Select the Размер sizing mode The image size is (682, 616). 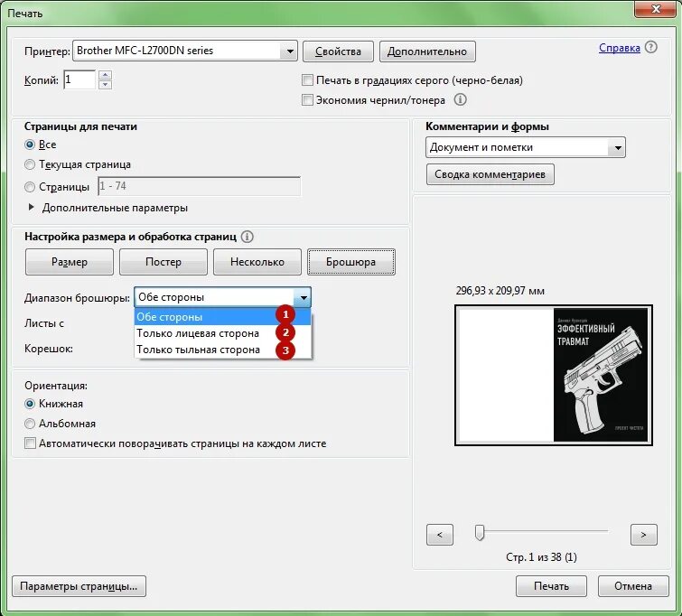click(x=70, y=262)
